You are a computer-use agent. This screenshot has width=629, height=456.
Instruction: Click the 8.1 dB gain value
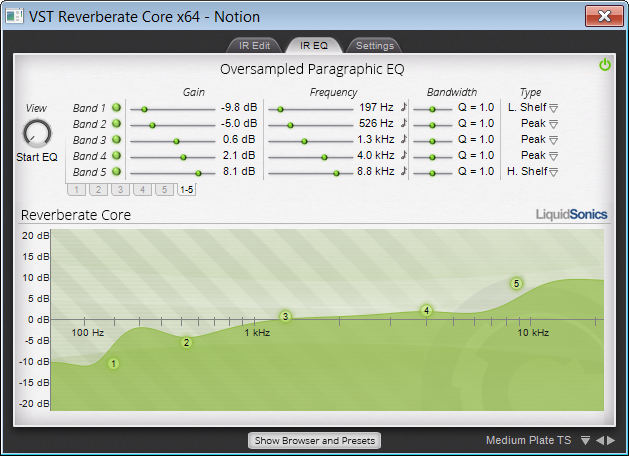pyautogui.click(x=239, y=171)
